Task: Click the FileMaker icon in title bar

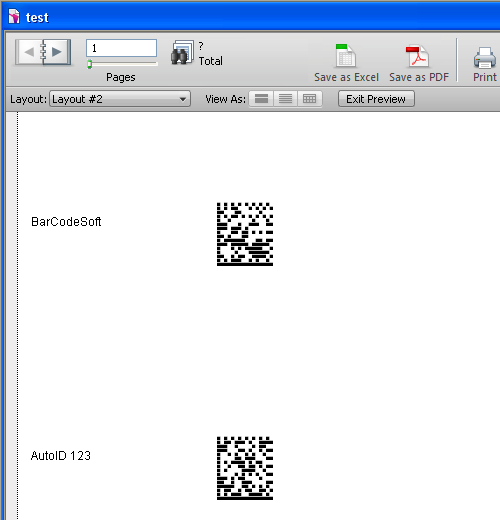Action: 14,17
